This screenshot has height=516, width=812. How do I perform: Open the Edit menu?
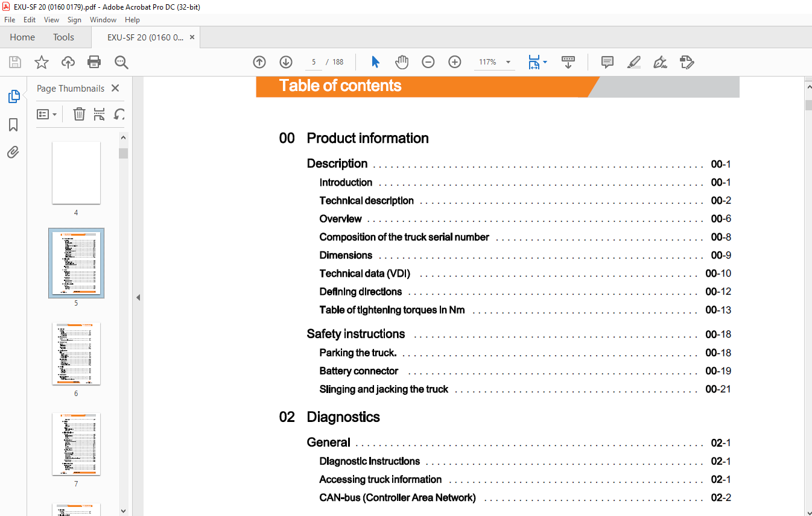tap(30, 20)
